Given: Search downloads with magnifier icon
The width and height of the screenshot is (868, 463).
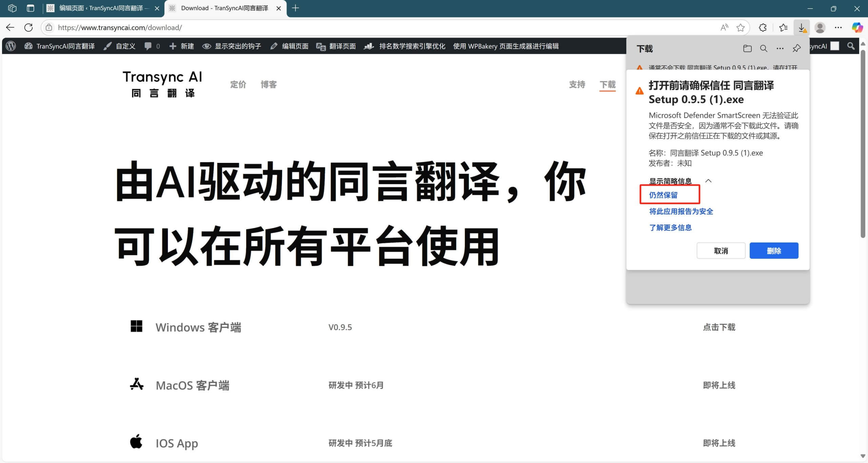Looking at the screenshot, I should [764, 48].
